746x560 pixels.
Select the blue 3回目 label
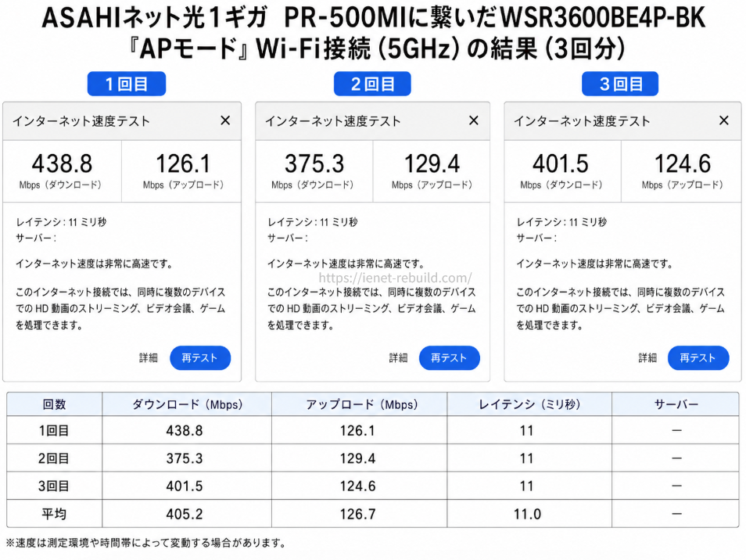pyautogui.click(x=620, y=84)
